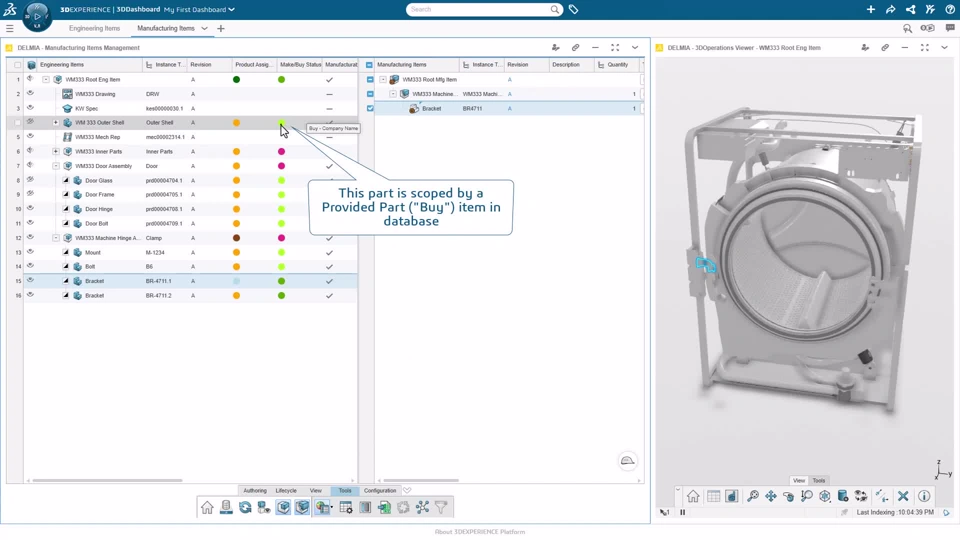Toggle visibility eye for Bracket BR-4711.2 row
960x540 pixels.
pos(30,295)
